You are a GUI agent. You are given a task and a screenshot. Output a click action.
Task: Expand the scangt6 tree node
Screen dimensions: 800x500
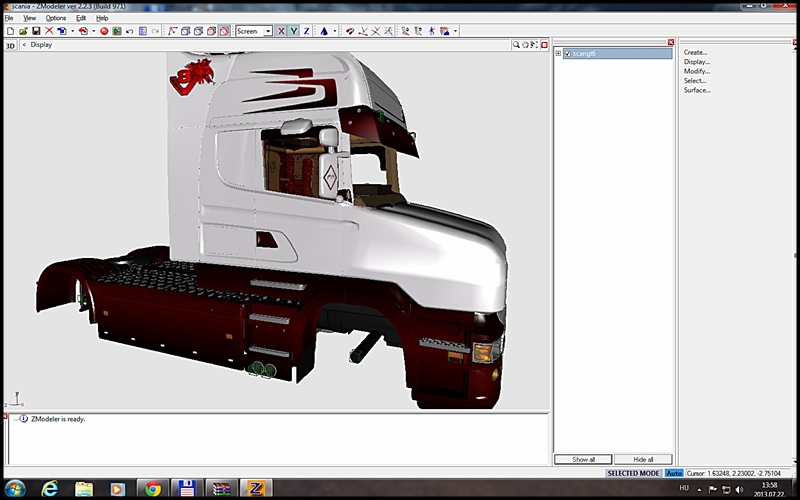point(558,53)
